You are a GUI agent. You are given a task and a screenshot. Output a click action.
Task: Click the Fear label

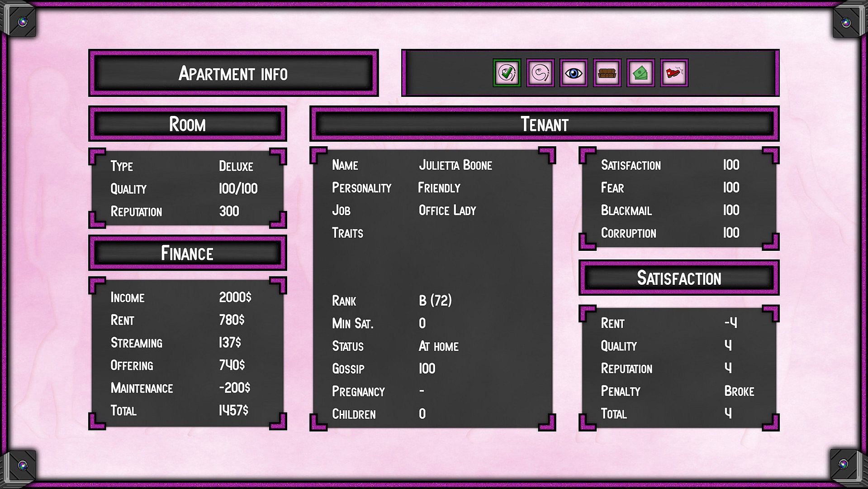[x=612, y=187]
